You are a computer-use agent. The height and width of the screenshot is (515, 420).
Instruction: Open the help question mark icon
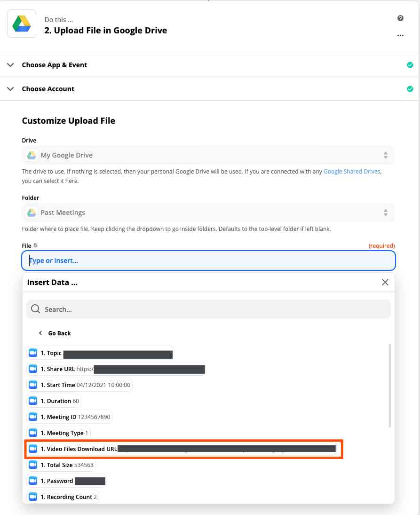coord(400,18)
